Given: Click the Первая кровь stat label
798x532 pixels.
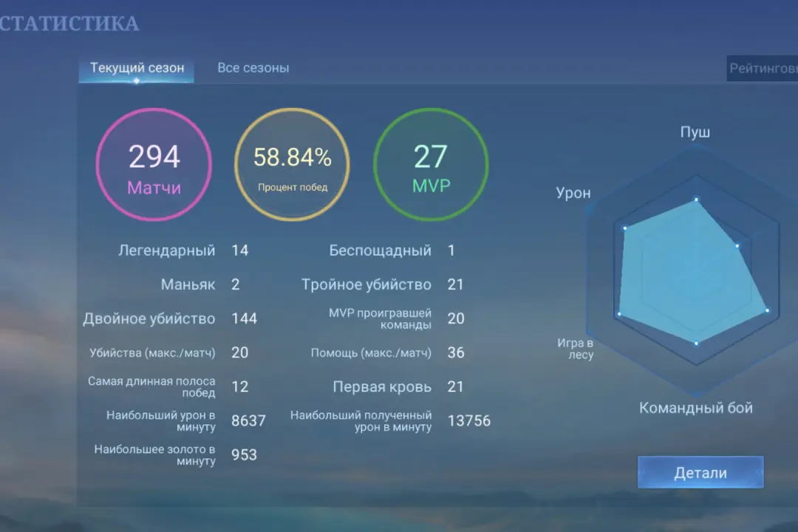Looking at the screenshot, I should click(382, 386).
